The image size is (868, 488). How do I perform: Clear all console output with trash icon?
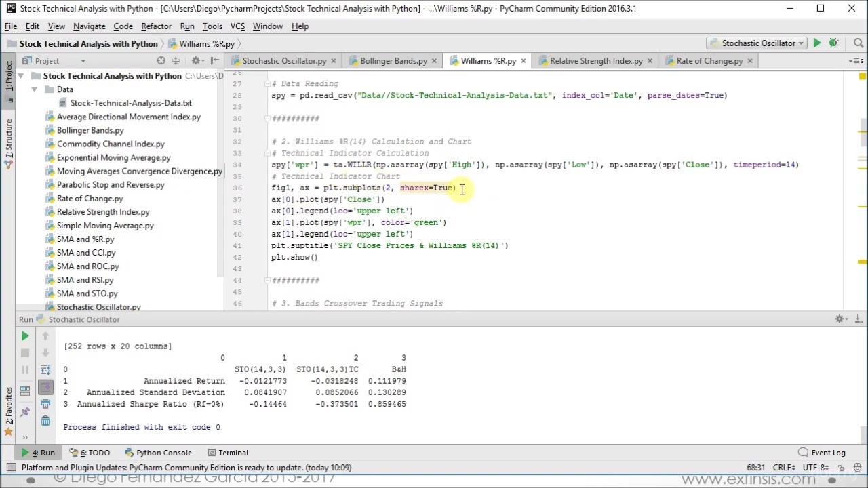(45, 421)
